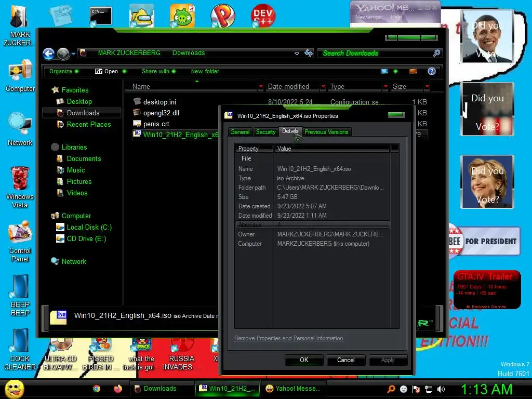Refresh the Downloads folder view
The height and width of the screenshot is (399, 532).
click(x=309, y=53)
